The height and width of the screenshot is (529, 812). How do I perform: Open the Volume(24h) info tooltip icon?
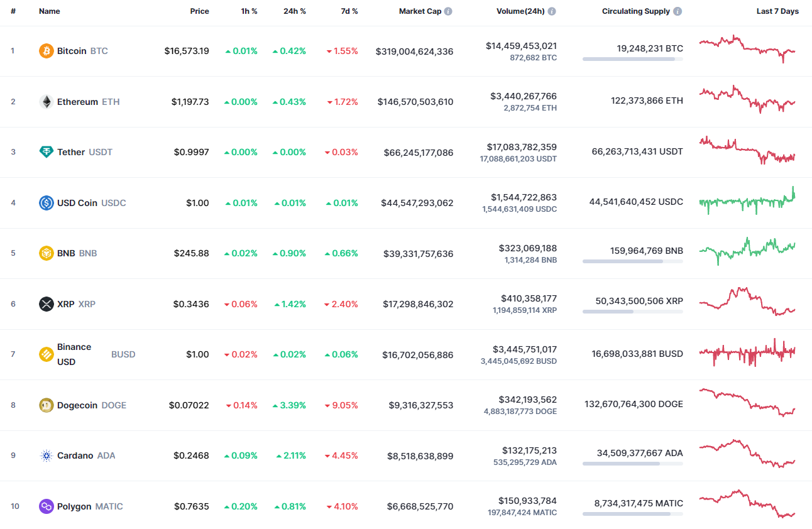tap(552, 11)
